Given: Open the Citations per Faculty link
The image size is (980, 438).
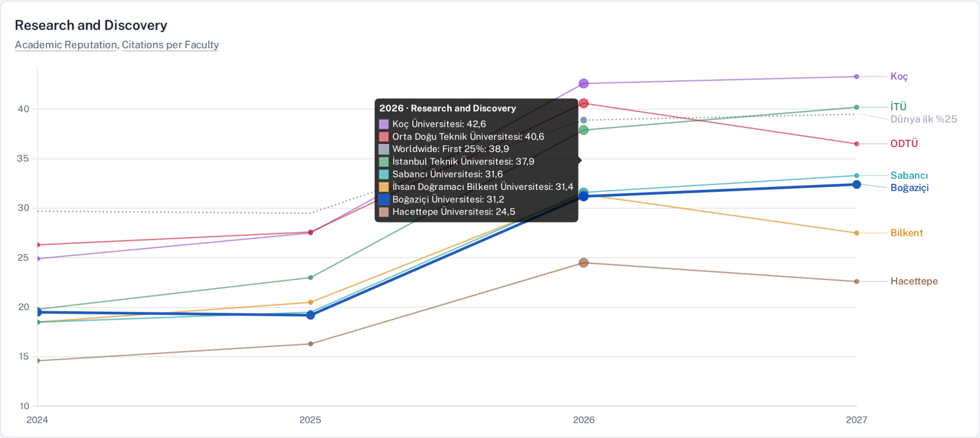Looking at the screenshot, I should click(170, 45).
